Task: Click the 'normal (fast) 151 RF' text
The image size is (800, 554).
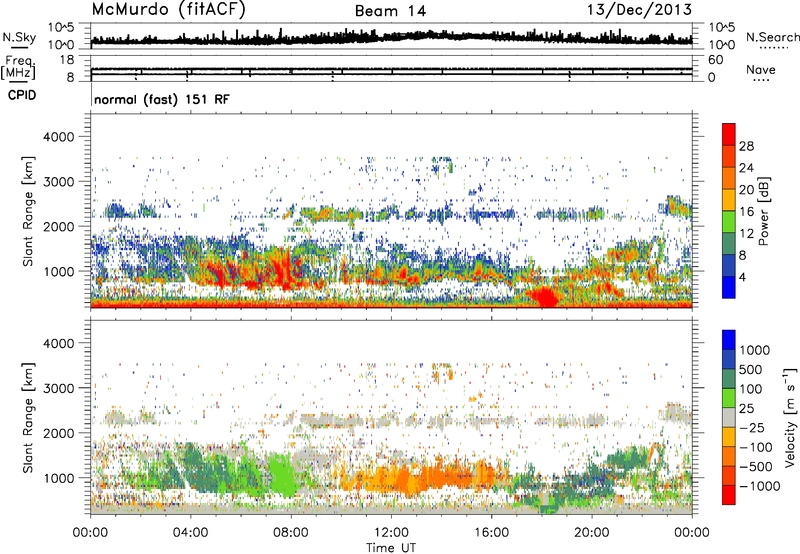Action: pos(162,99)
